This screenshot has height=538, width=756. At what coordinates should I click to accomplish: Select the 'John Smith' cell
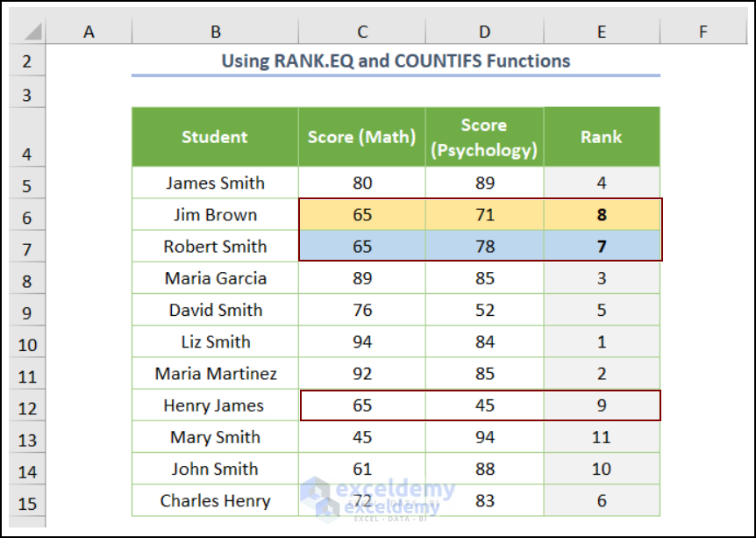215,469
